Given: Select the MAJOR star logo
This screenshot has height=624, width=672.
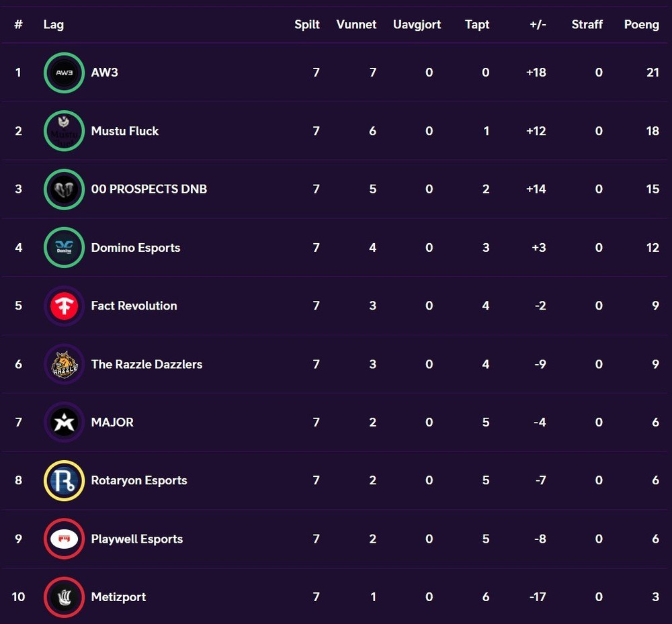Looking at the screenshot, I should [x=64, y=422].
